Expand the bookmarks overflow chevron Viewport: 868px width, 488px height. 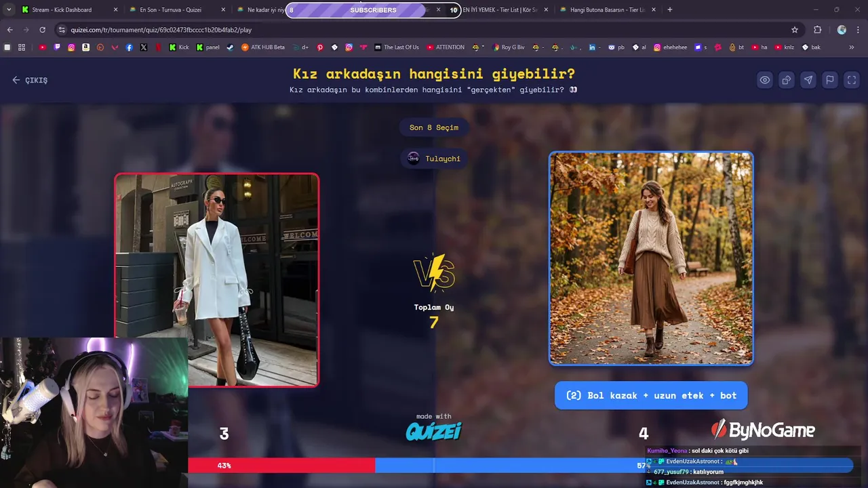852,47
